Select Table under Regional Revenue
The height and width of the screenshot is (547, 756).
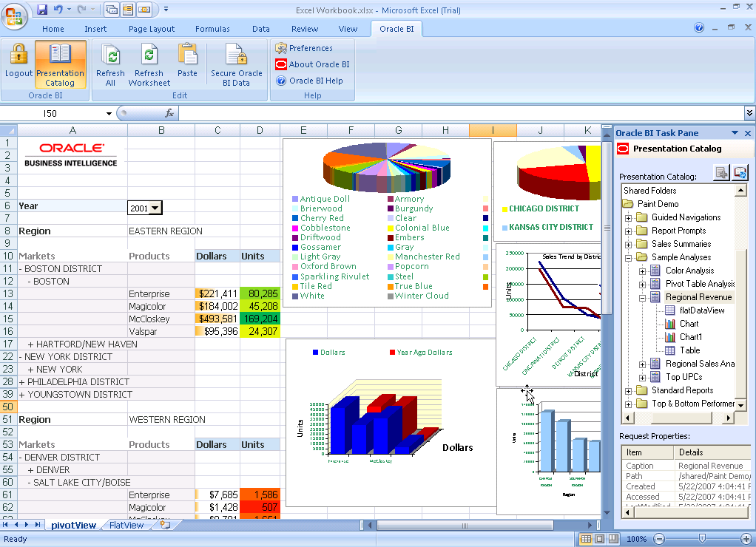coord(690,350)
